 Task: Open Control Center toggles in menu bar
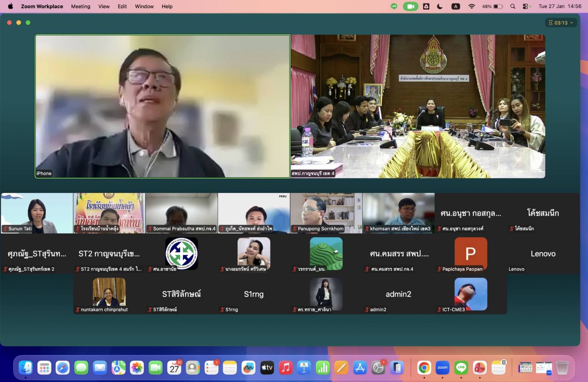coord(526,6)
